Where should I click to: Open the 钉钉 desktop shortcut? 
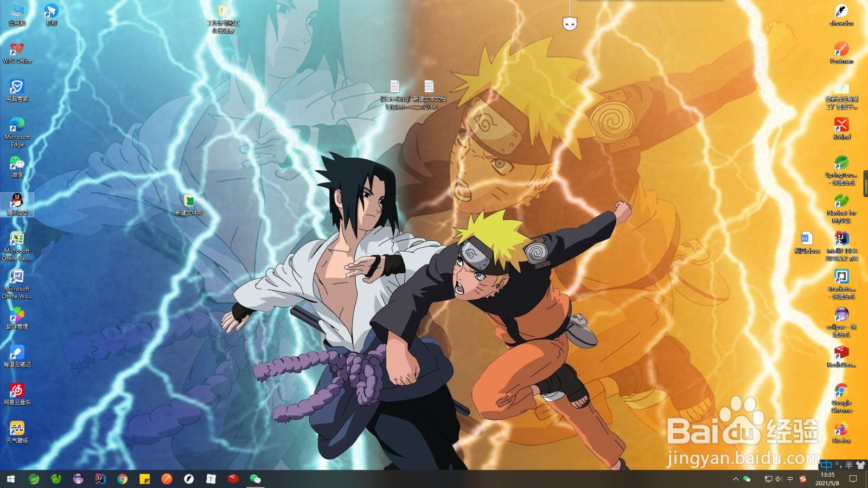click(x=51, y=15)
